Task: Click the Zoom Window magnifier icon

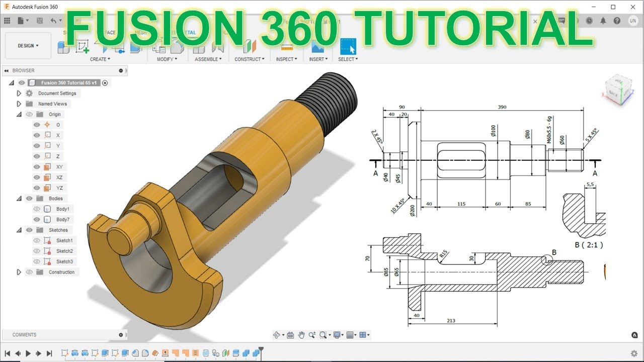Action: [x=323, y=335]
